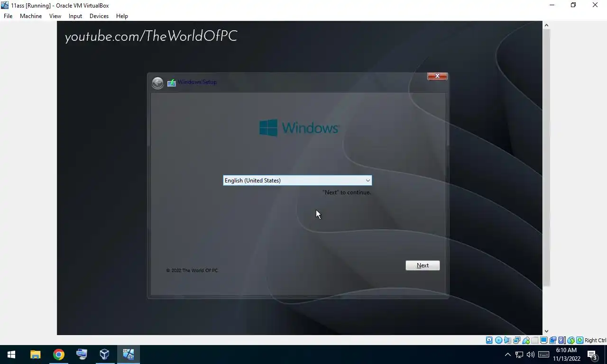Click the "© 2022 The World Of PC" text
Viewport: 607px width, 364px height.
192,270
